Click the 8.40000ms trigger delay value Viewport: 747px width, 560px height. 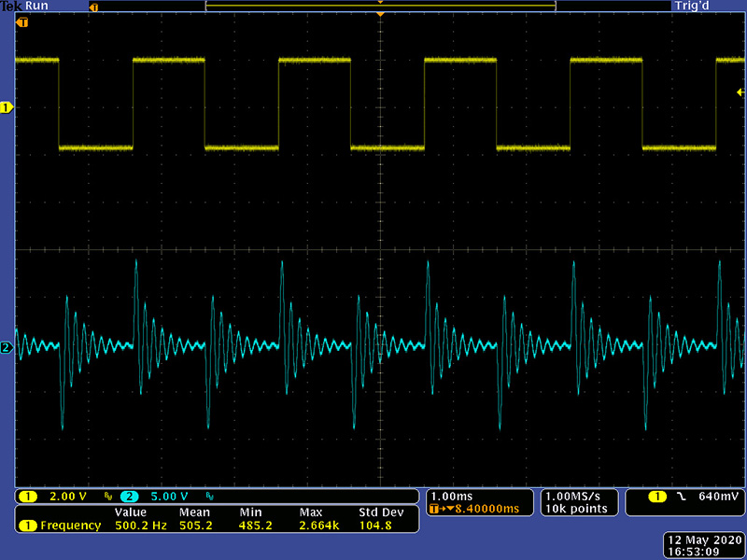pos(484,509)
